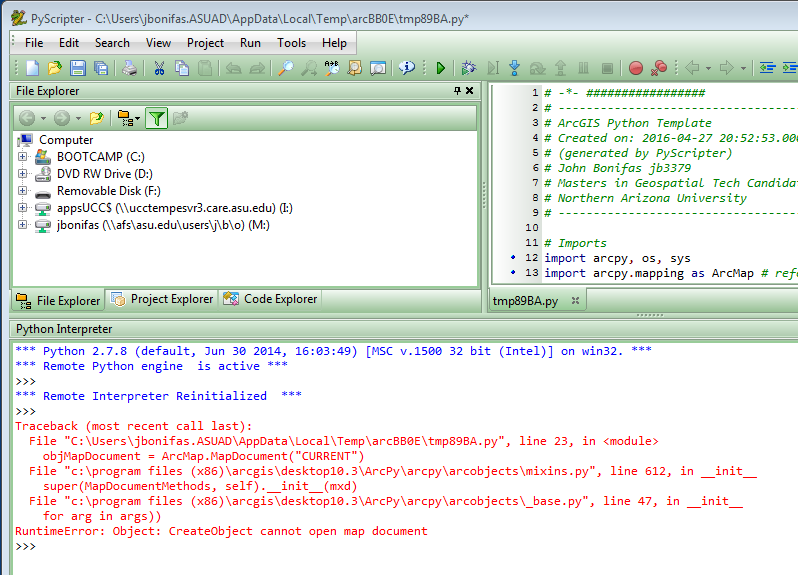Click the Open file icon in toolbar
The width and height of the screenshot is (798, 575).
coord(54,68)
